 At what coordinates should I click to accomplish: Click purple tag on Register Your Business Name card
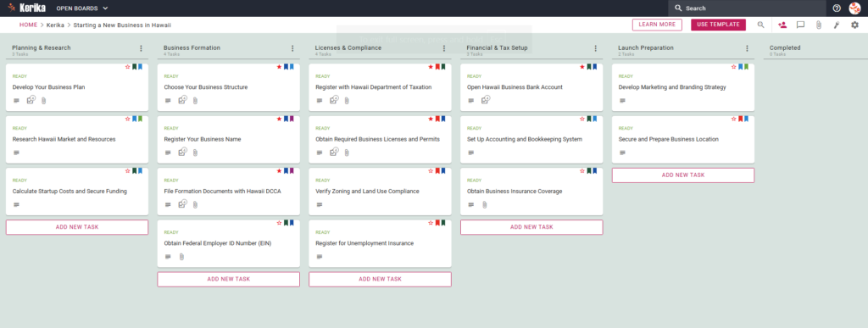pos(292,119)
